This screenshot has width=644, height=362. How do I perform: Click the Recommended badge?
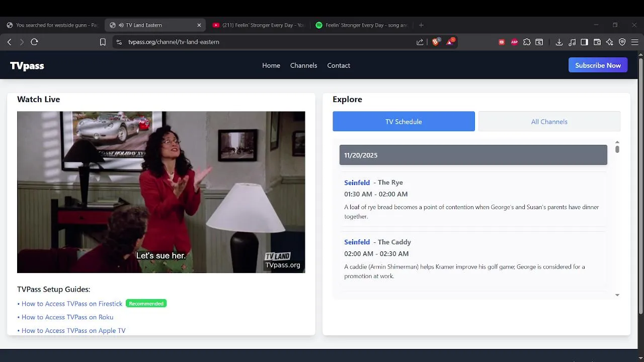(x=146, y=304)
